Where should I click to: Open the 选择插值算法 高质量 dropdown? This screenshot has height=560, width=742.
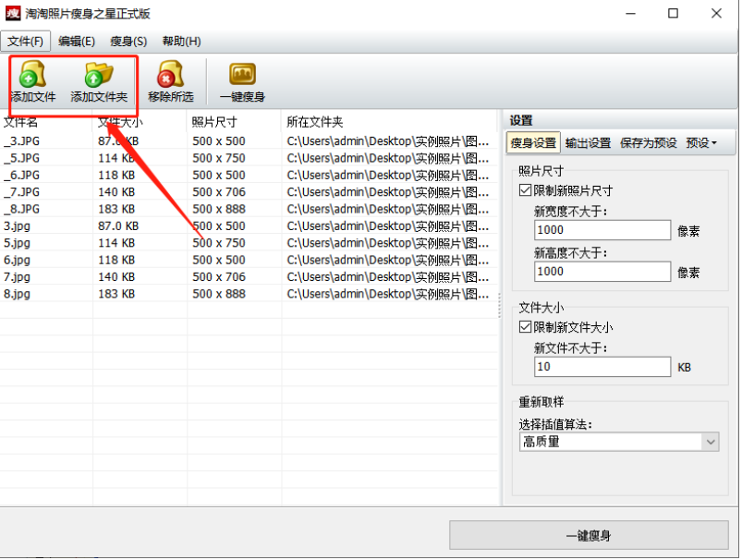click(619, 442)
